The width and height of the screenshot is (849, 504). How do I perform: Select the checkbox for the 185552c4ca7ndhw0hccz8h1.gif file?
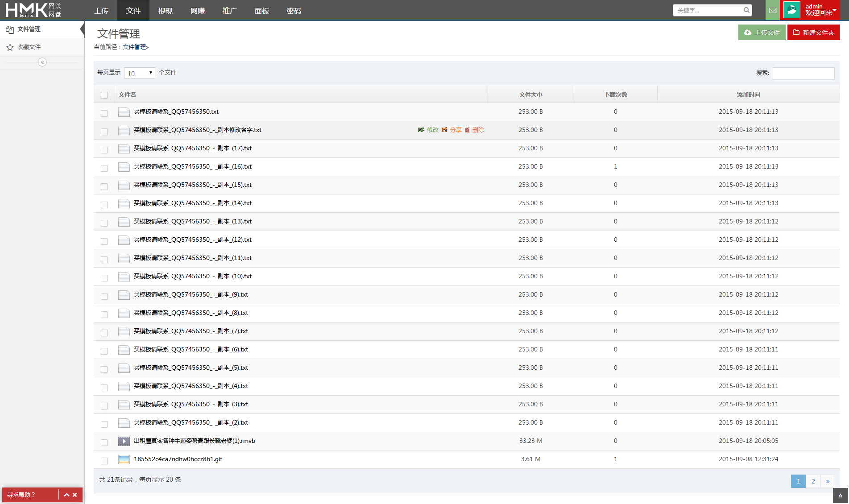tap(104, 461)
